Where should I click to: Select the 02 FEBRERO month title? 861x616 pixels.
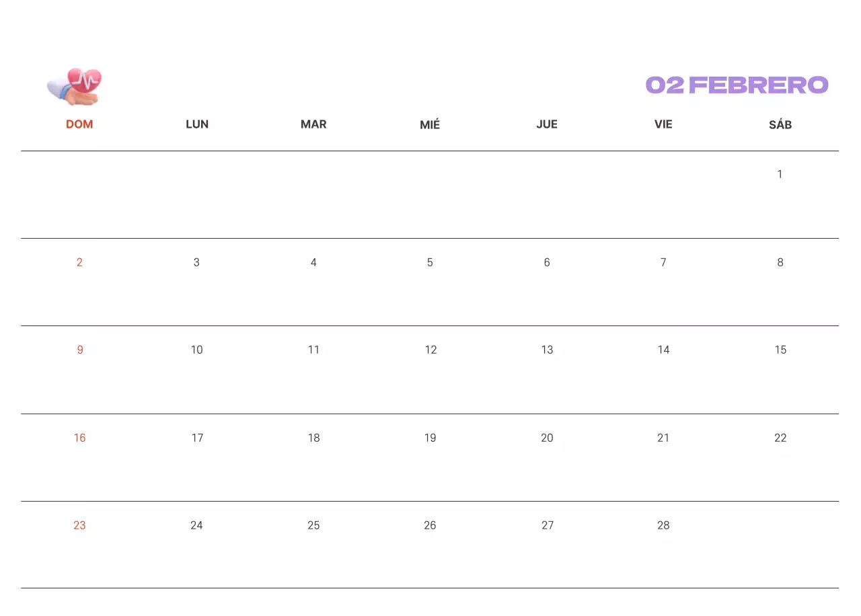737,85
